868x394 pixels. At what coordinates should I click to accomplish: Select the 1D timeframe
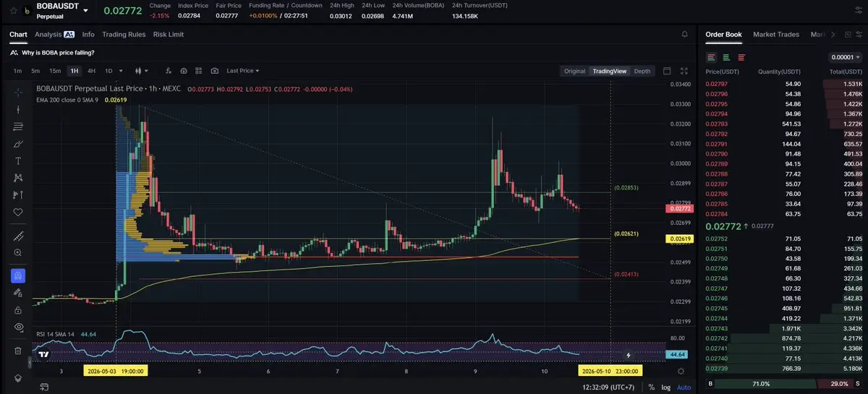click(109, 71)
